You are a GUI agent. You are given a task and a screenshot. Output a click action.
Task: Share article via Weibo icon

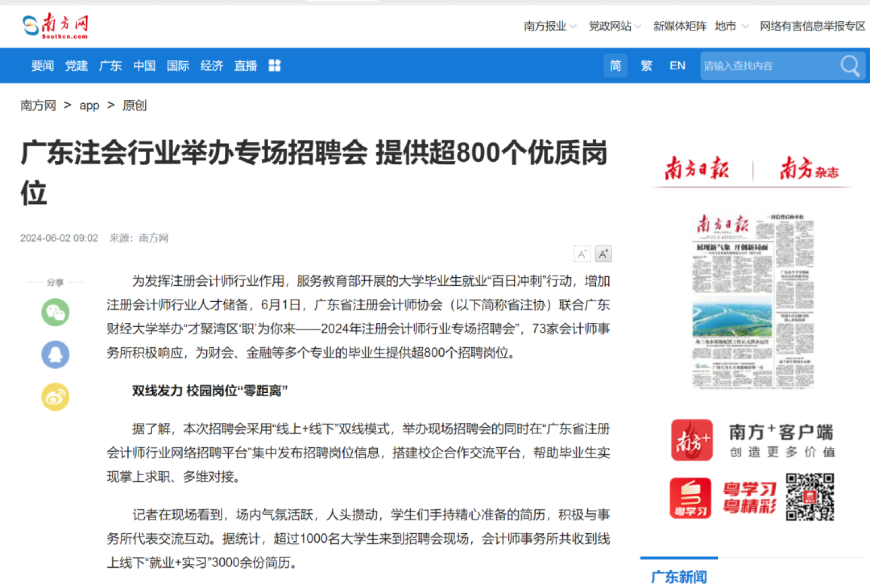[55, 397]
